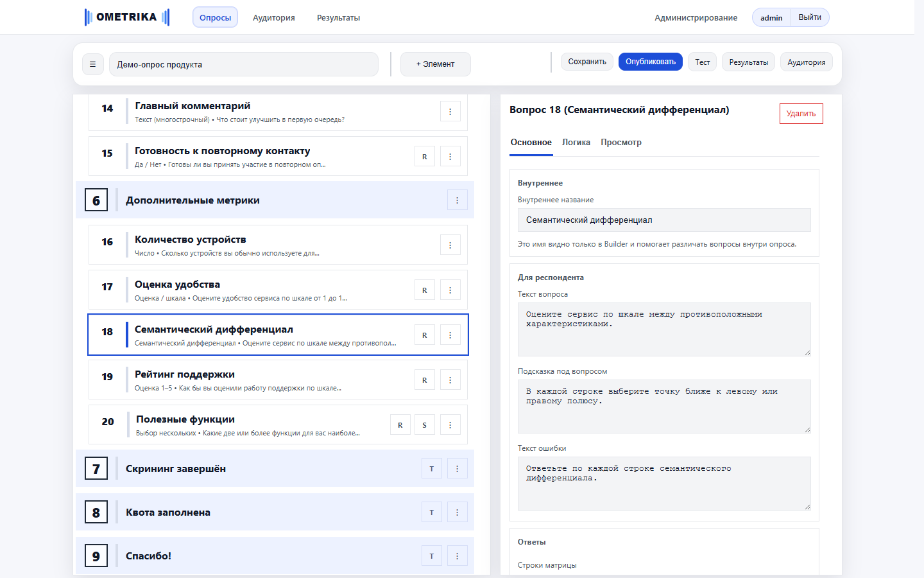This screenshot has width=924, height=578.
Task: Click the R badge on Полезные функции
Action: (400, 425)
